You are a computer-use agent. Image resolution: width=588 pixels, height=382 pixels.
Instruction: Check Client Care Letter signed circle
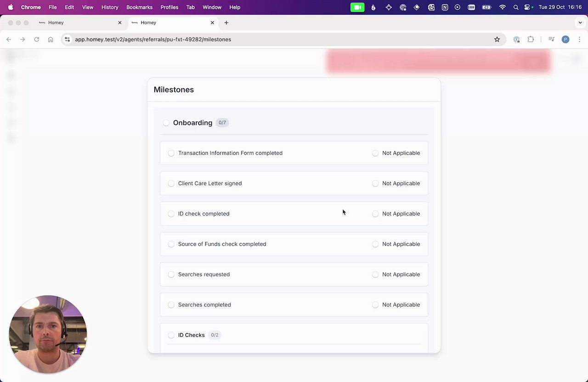171,183
